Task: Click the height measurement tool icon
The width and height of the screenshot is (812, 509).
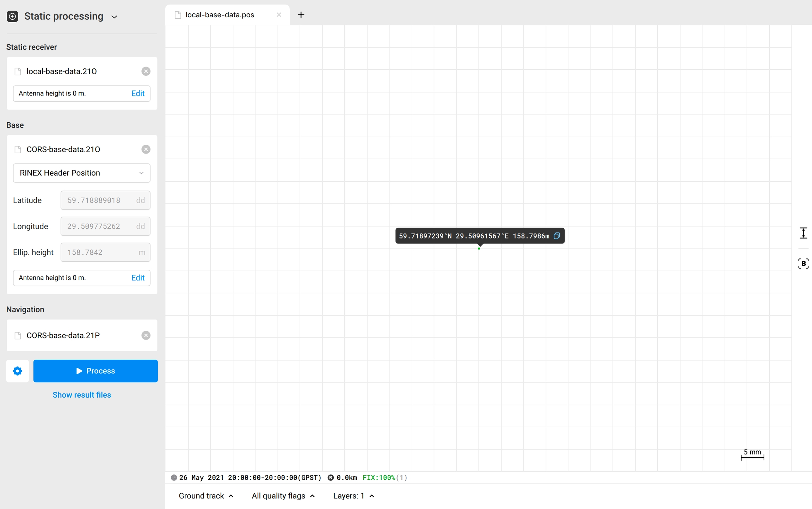Action: 803,233
